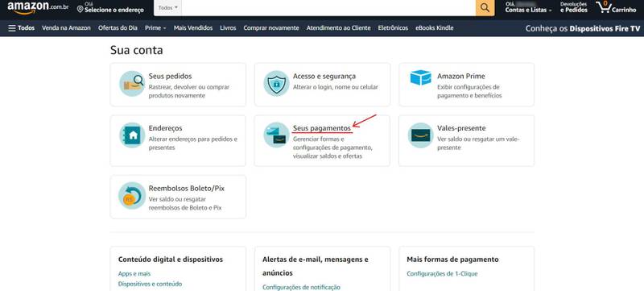Click 'Alertas de e-mail, mensagens e anúncios' heading
Screen dimensions: 644x291
(316, 266)
